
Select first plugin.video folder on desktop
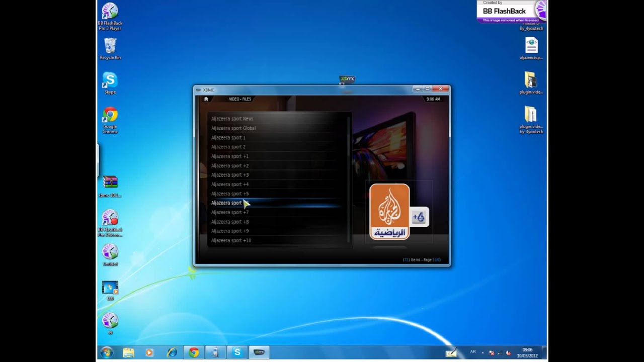click(x=531, y=83)
